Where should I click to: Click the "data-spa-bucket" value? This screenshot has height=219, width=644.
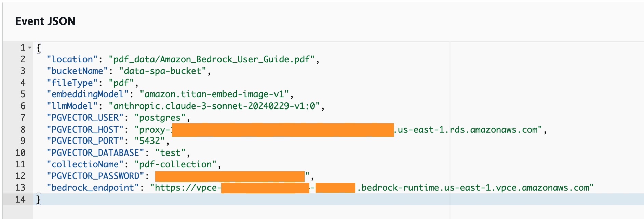pyautogui.click(x=163, y=71)
